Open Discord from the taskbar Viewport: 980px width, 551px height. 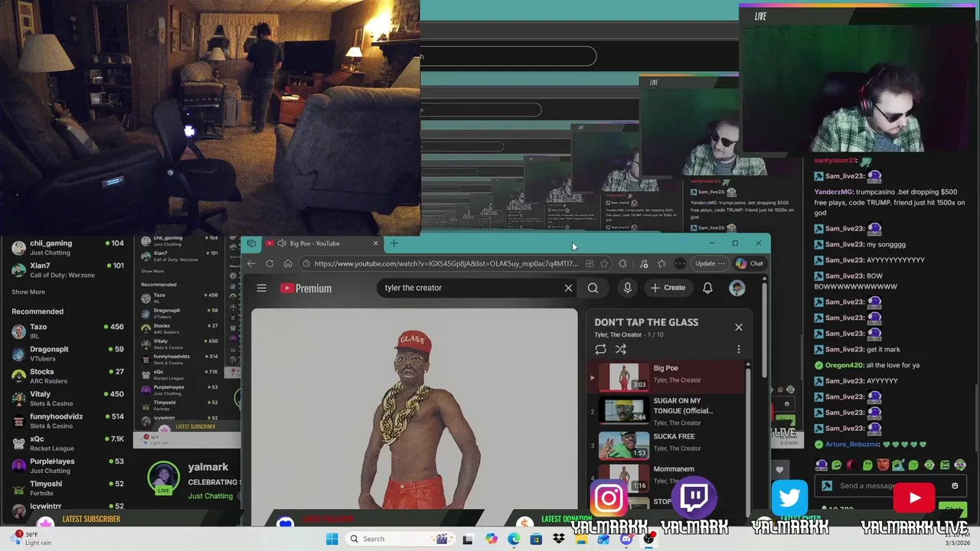[x=626, y=539]
